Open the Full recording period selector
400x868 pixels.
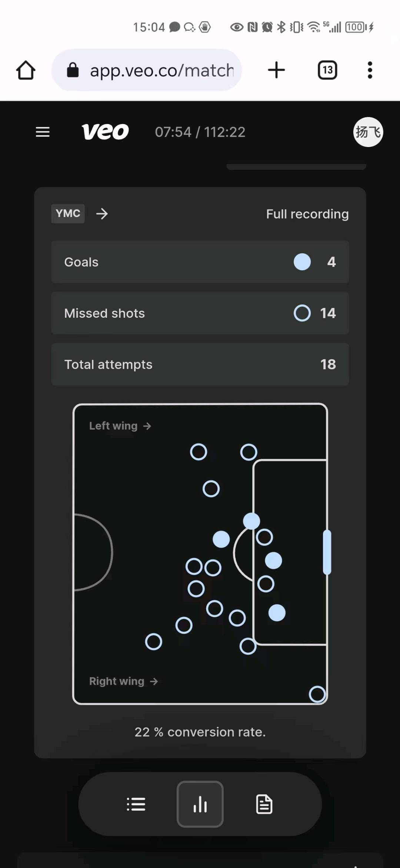click(307, 214)
